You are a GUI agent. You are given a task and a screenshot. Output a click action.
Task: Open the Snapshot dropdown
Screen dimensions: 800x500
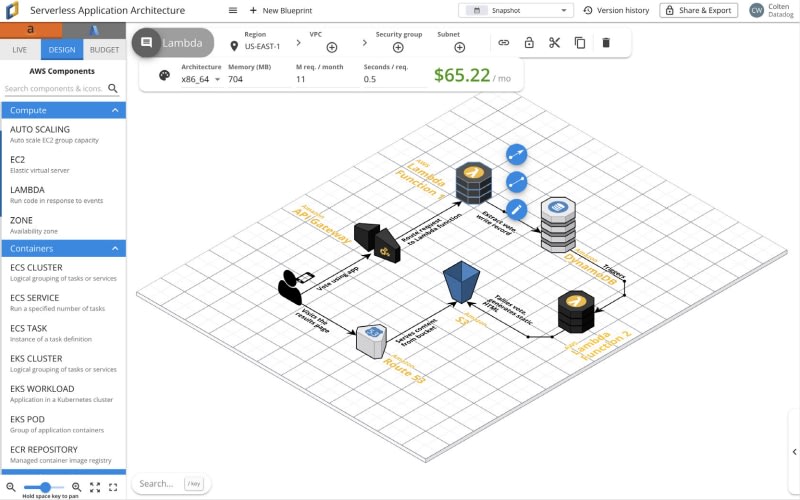click(x=515, y=10)
